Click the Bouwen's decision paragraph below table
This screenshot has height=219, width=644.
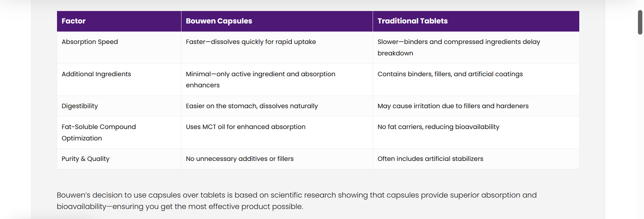click(x=297, y=201)
